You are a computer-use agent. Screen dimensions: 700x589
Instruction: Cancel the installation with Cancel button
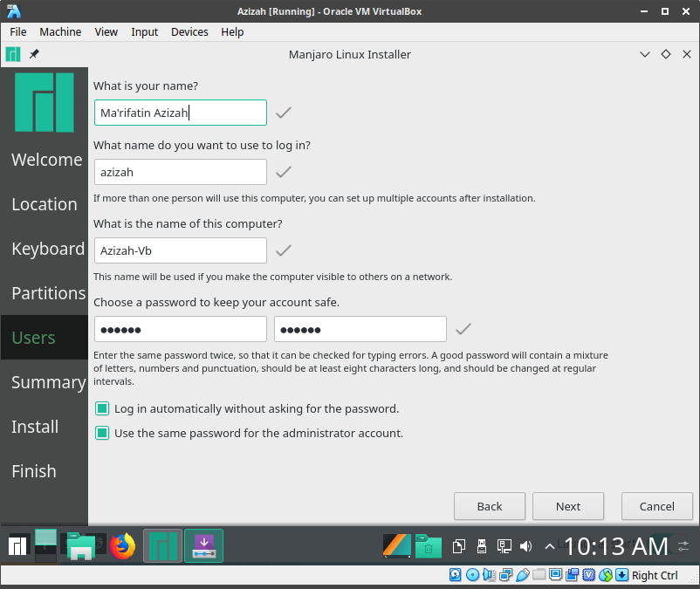(x=656, y=506)
